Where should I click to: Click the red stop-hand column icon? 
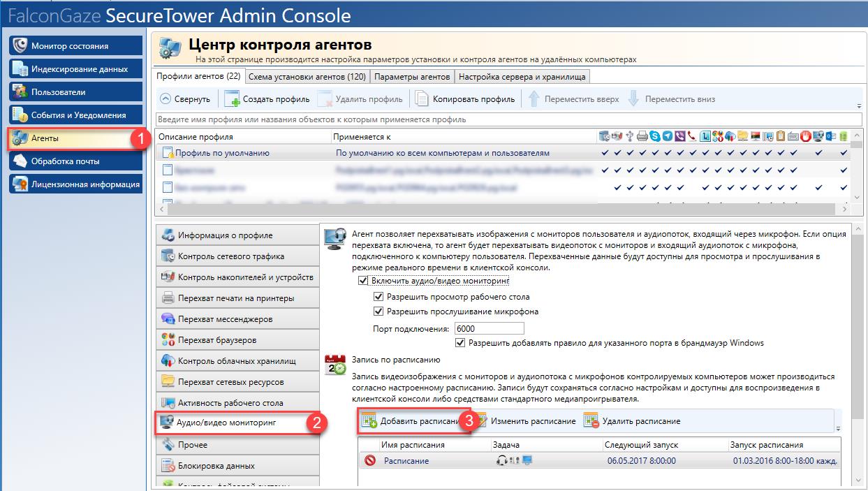806,136
